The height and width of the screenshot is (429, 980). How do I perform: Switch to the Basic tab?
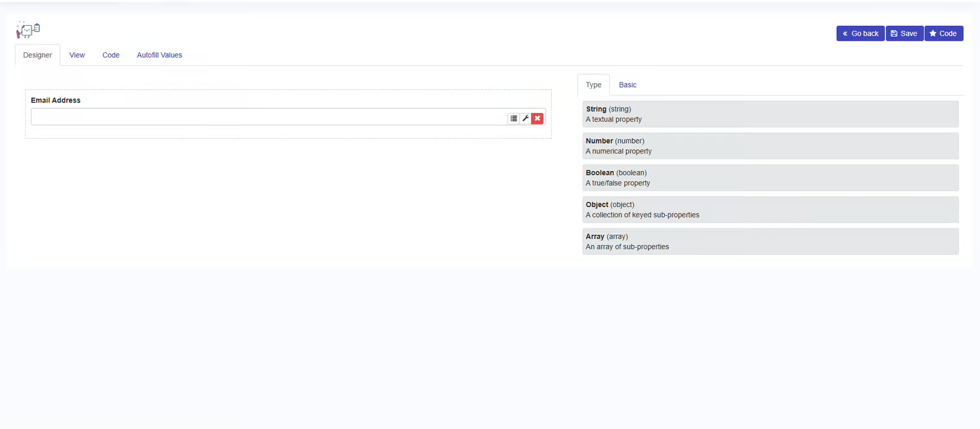click(x=627, y=85)
